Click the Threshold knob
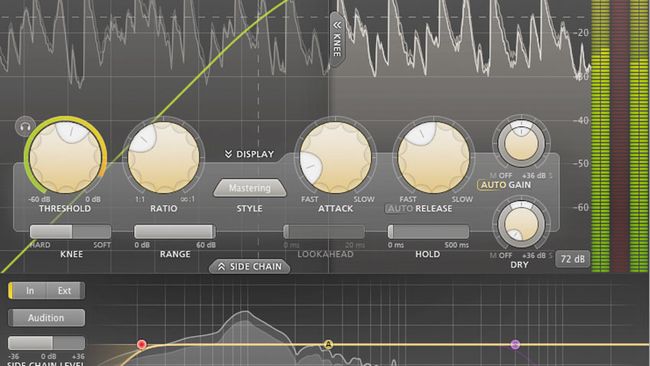The width and height of the screenshot is (650, 366). [x=65, y=158]
